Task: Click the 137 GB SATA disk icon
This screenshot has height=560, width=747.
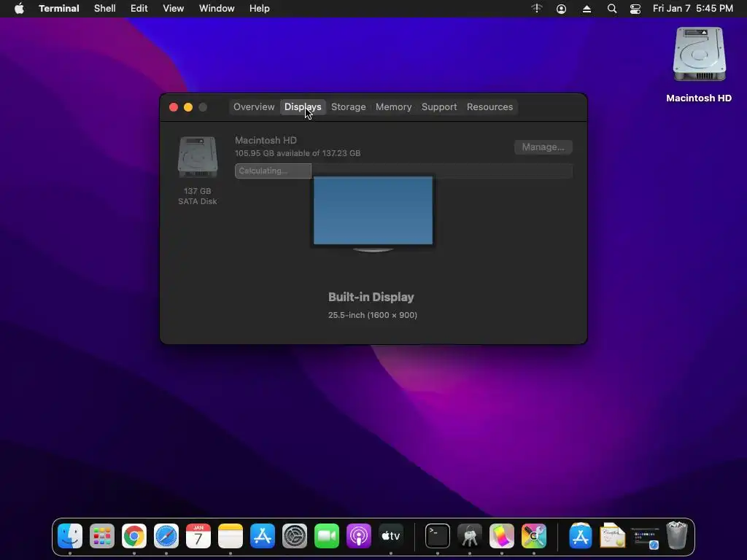Action: (198, 157)
